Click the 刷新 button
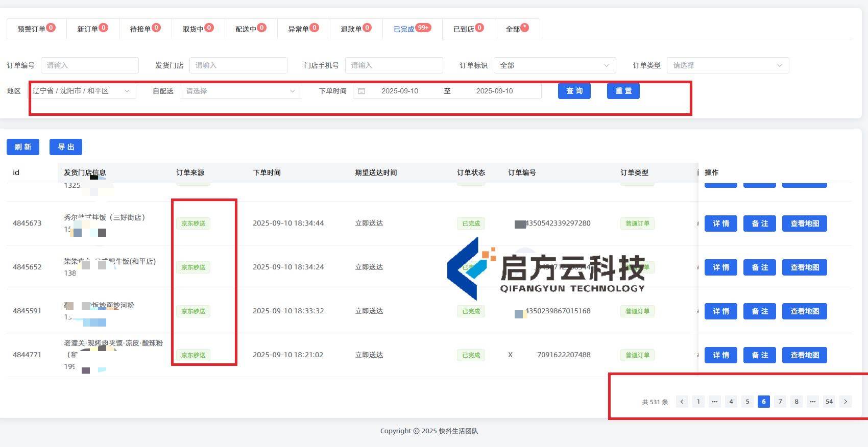The height and width of the screenshot is (447, 868). 23,147
